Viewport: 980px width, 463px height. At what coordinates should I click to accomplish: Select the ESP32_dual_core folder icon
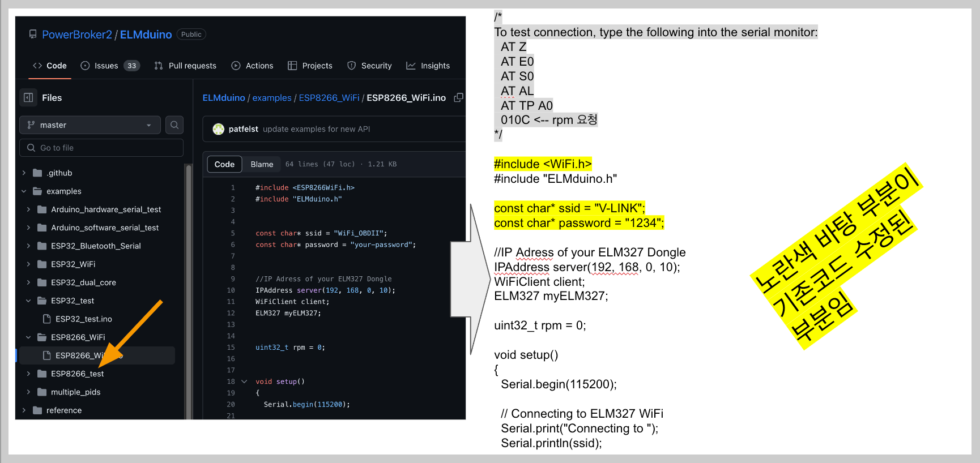(42, 282)
